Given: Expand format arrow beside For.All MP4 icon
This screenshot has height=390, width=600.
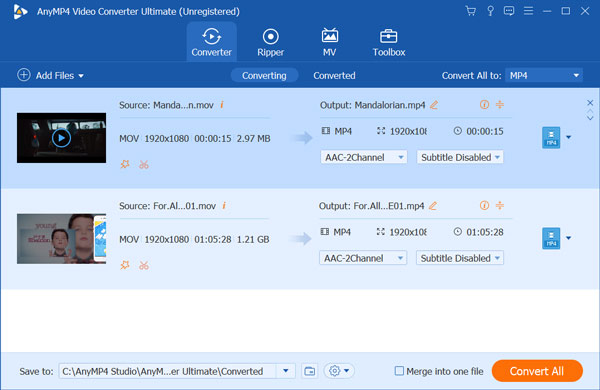Looking at the screenshot, I should tap(569, 238).
